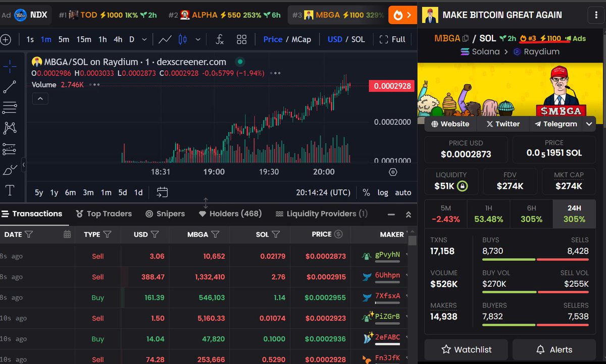Open chart settings hexagon icon
The image size is (606, 364).
[393, 172]
